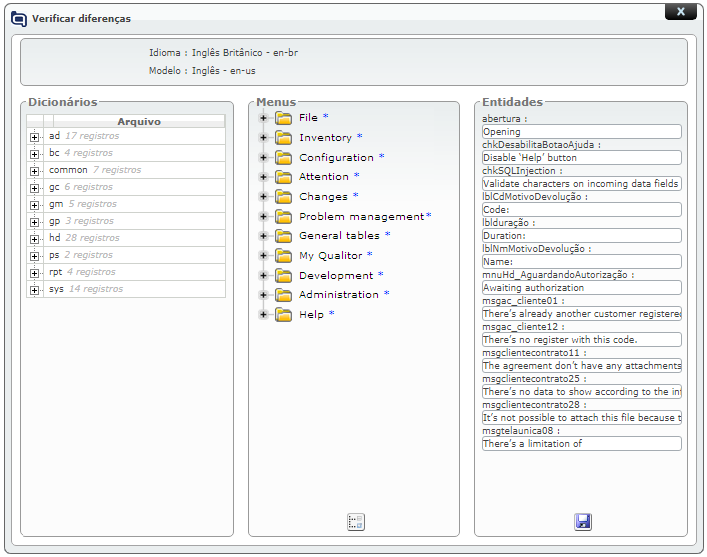Screen dimensions: 707x557
Task: Click the 'hd 28 registros' row text
Action: [x=84, y=238]
